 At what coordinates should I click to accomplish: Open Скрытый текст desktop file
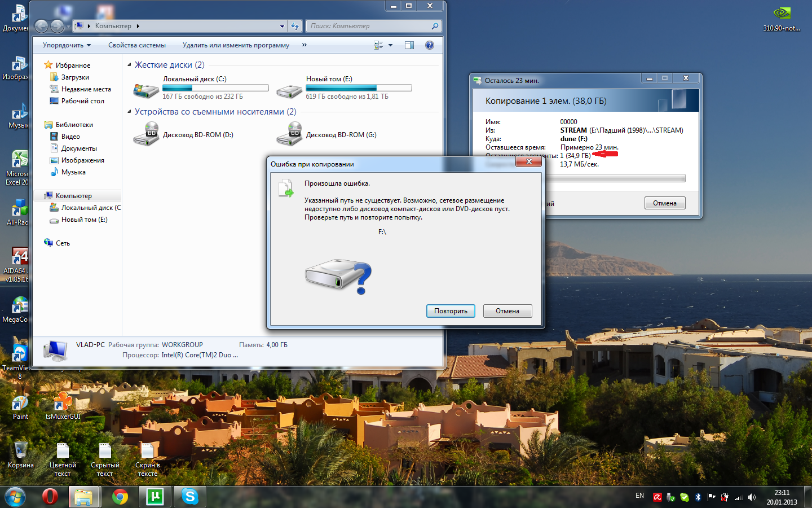pyautogui.click(x=105, y=459)
